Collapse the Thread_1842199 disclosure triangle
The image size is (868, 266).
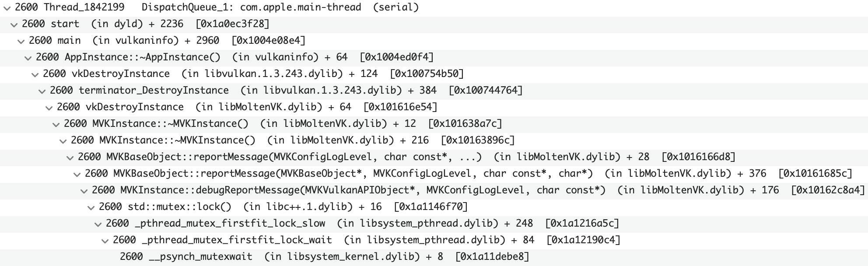tap(6, 7)
